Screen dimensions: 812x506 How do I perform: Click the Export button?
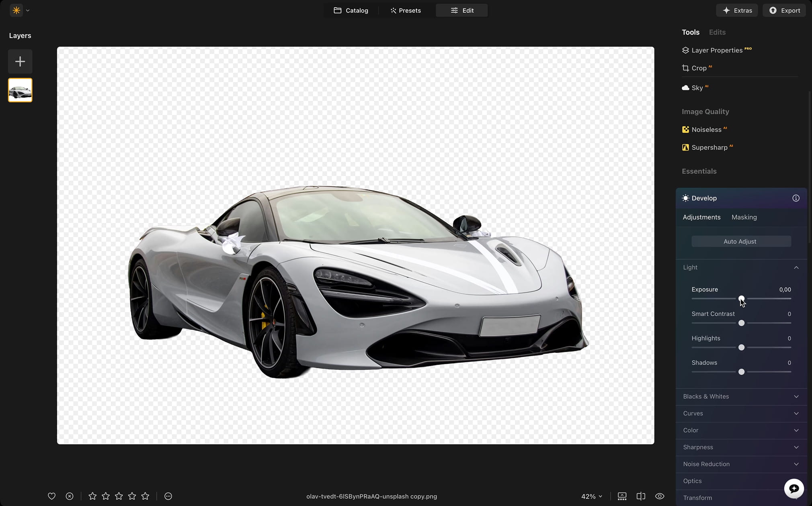[x=784, y=10]
